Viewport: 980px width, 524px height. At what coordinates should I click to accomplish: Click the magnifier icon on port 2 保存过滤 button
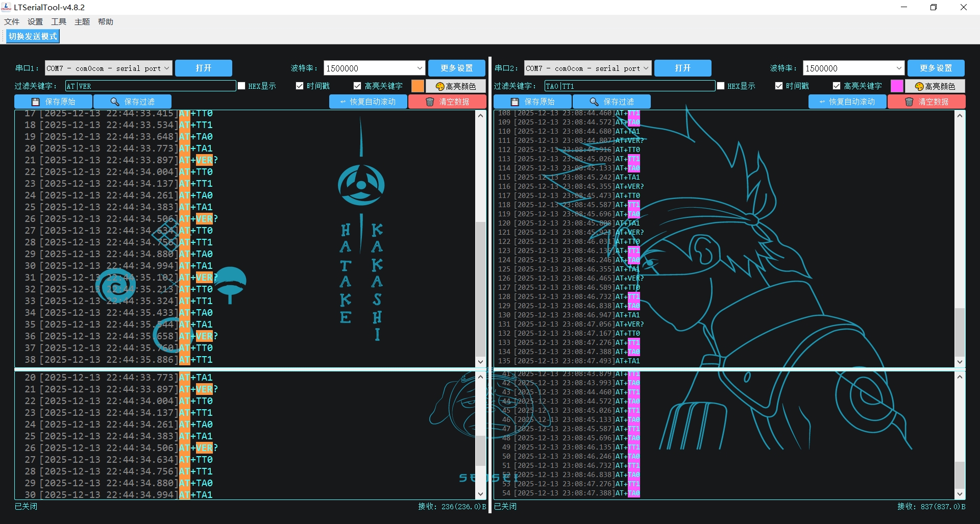click(x=594, y=102)
